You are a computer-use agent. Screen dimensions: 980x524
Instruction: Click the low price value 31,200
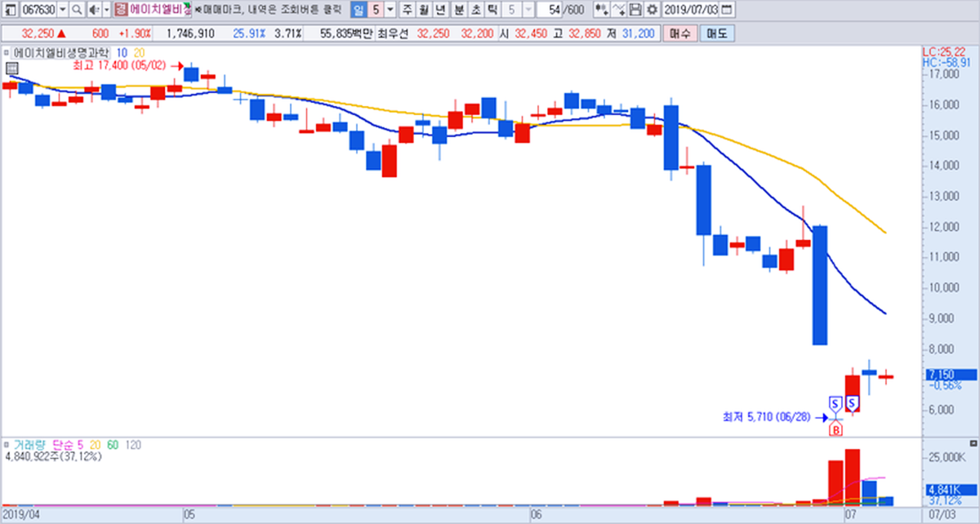tap(638, 33)
